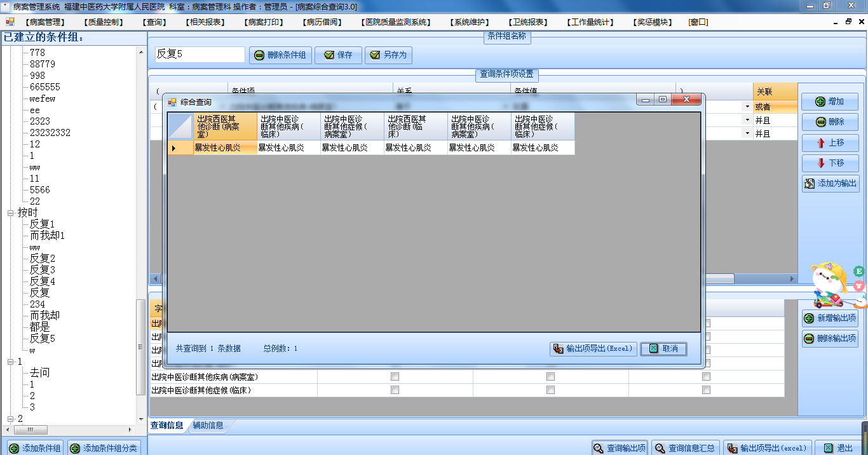Screen dimensions: 868x455
Task: Click the tree panel scroll-down arrow
Action: click(x=141, y=419)
